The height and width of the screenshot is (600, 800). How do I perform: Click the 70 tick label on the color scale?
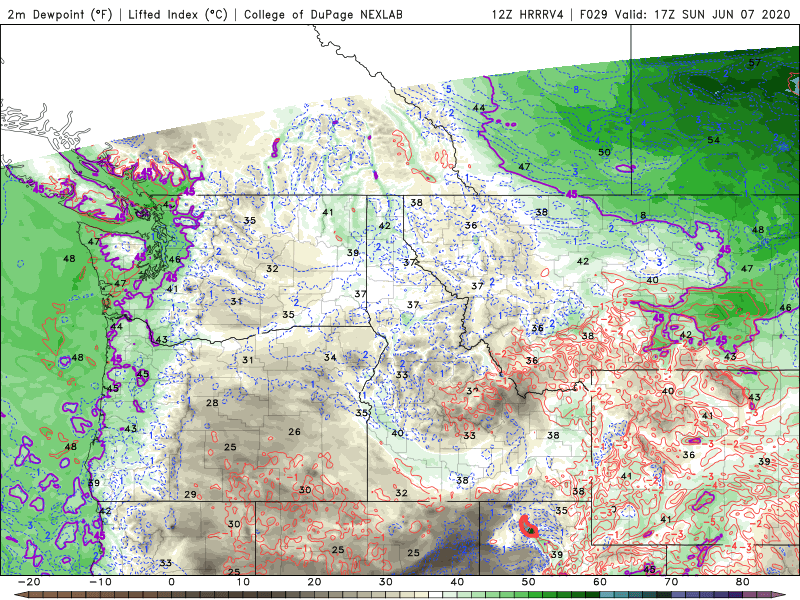click(x=671, y=582)
